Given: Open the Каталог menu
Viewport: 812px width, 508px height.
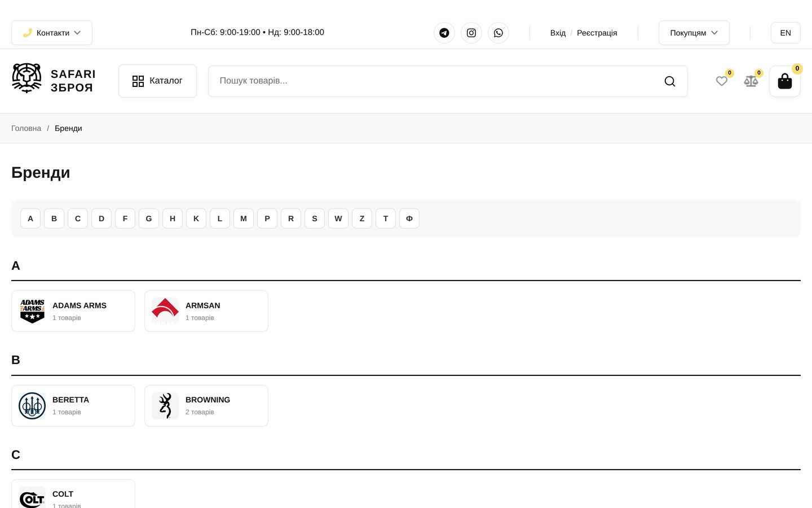Looking at the screenshot, I should tap(157, 81).
